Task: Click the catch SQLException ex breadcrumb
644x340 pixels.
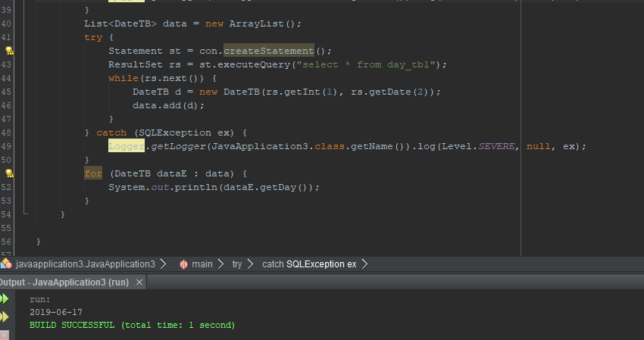Action: pos(308,264)
